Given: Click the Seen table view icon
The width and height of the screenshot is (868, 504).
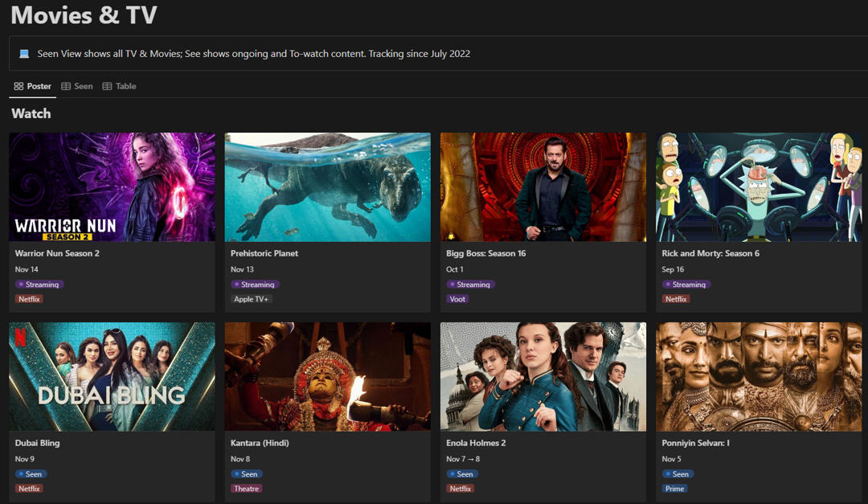Looking at the screenshot, I should 66,86.
